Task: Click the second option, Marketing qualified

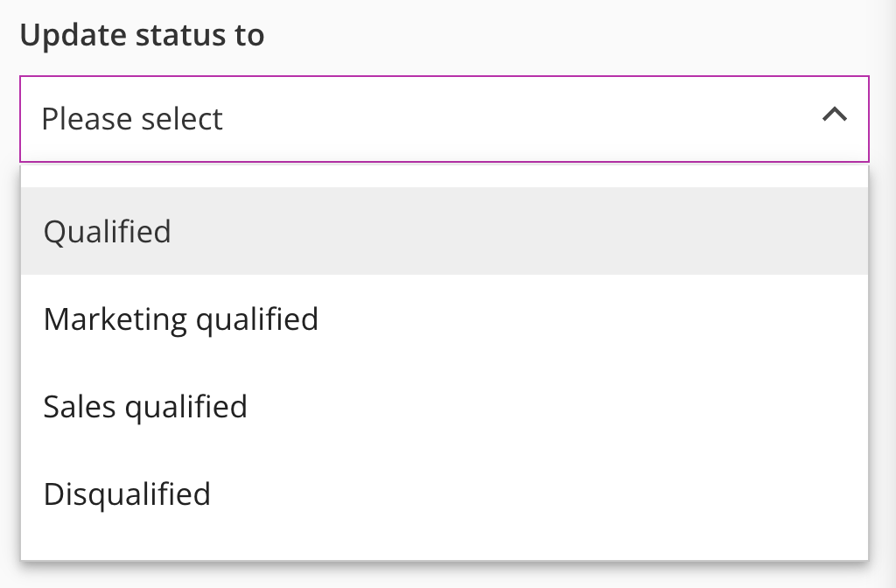Action: point(180,319)
